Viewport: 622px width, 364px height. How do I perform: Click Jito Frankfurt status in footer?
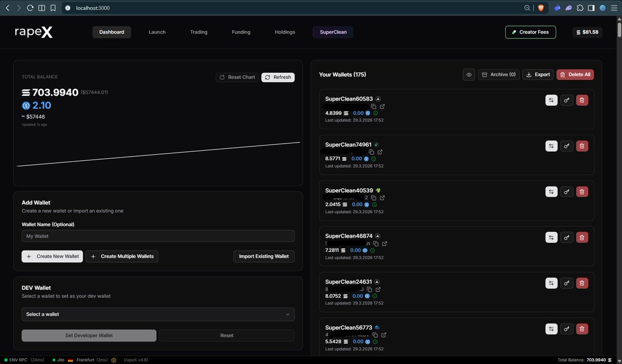[80, 360]
